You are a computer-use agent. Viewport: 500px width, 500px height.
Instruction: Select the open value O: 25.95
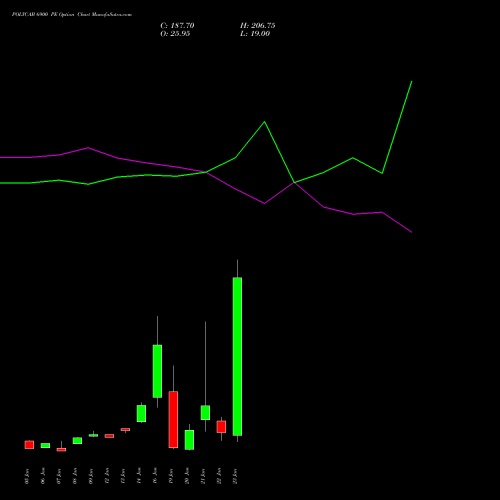tap(175, 34)
